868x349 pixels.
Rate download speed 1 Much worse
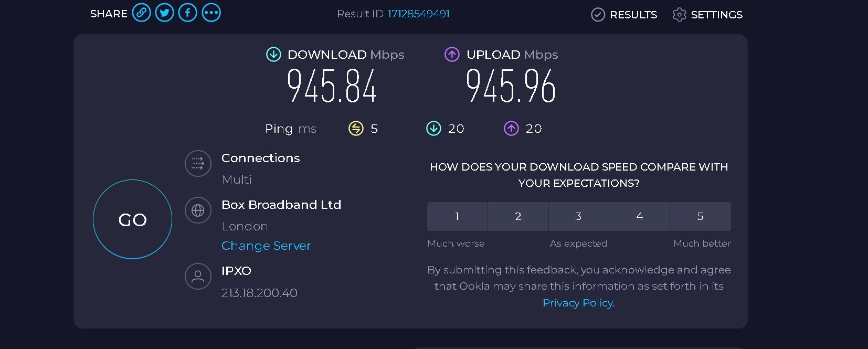coord(457,216)
